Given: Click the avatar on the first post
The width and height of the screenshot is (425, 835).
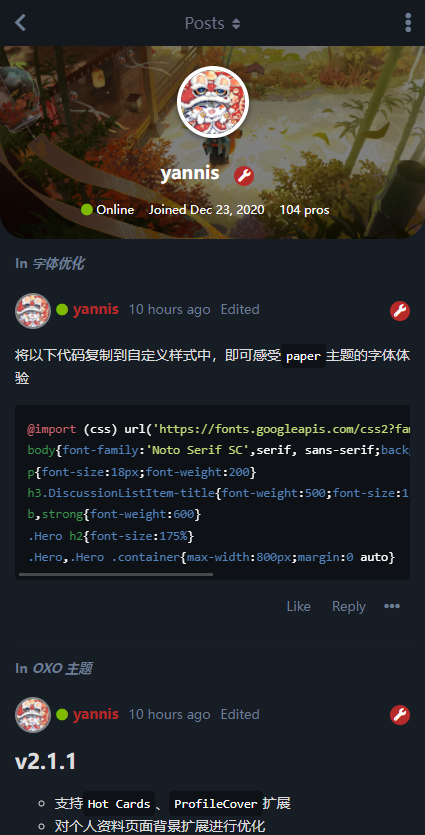Looking at the screenshot, I should (x=33, y=310).
